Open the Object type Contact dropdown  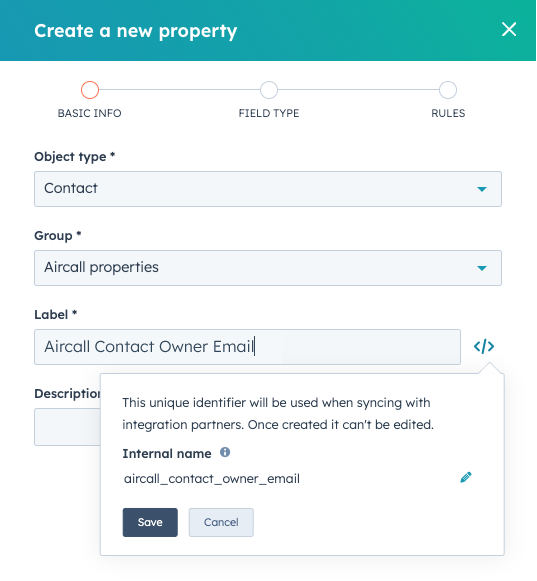coord(268,189)
